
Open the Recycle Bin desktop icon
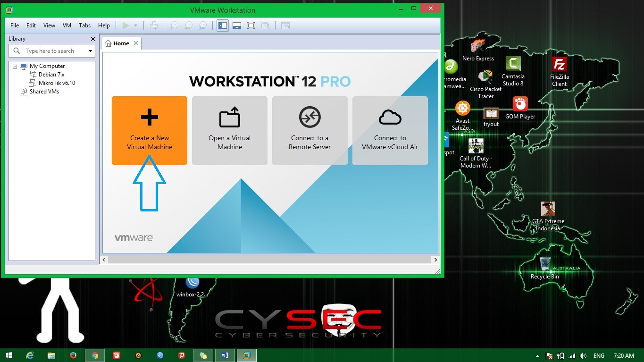coord(544,268)
